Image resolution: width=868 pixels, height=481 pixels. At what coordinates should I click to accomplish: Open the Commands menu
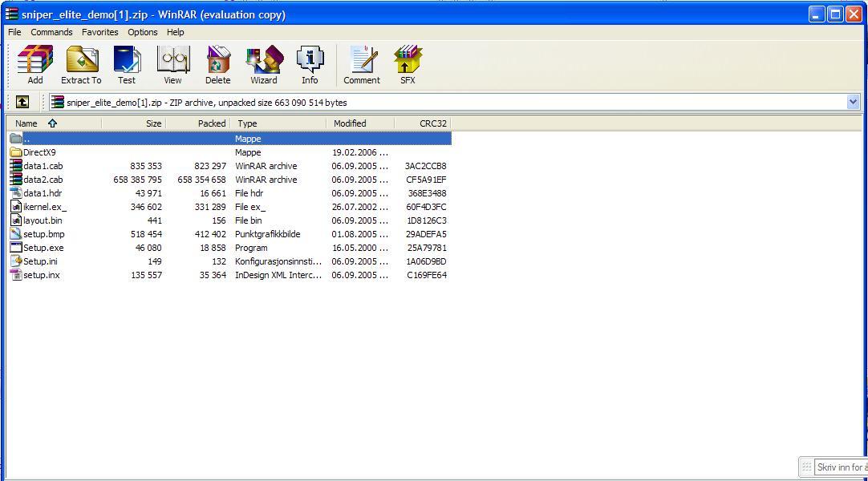(51, 32)
